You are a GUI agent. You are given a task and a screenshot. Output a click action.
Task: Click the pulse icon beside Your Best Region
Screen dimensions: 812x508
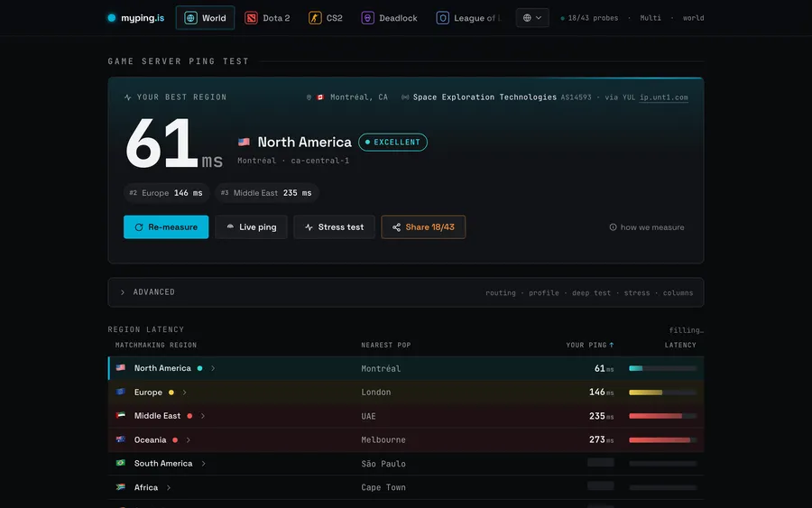pos(128,97)
